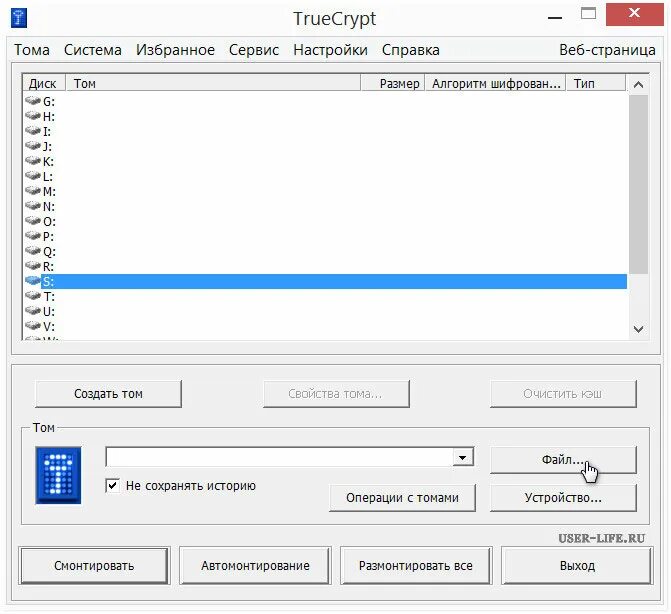The width and height of the screenshot is (671, 614).
Task: Click the drive icon for V:
Action: 33,326
